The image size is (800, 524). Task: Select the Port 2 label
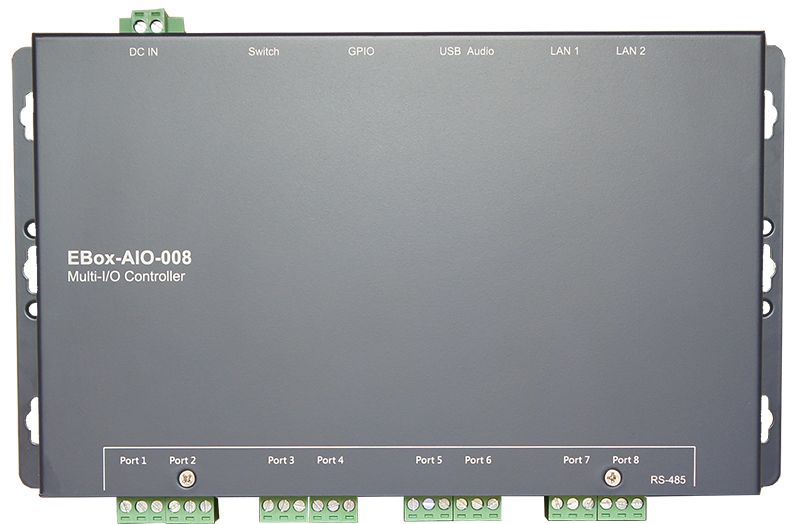pos(183,461)
